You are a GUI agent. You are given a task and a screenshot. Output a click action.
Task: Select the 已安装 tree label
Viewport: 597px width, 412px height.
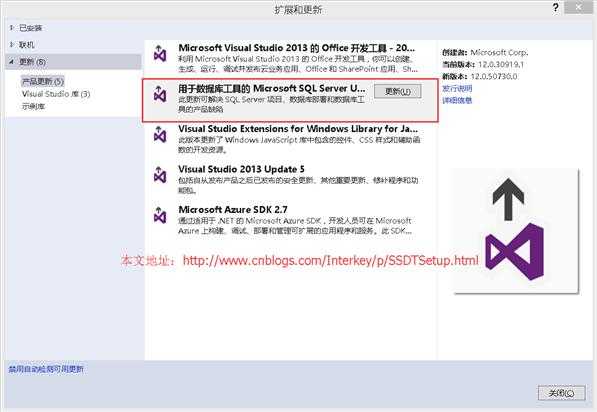(31, 28)
